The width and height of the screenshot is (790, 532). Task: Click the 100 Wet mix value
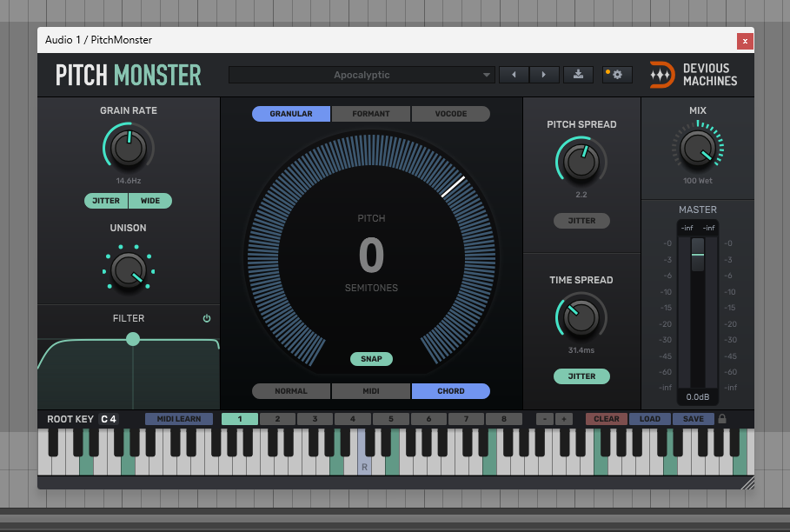(698, 181)
